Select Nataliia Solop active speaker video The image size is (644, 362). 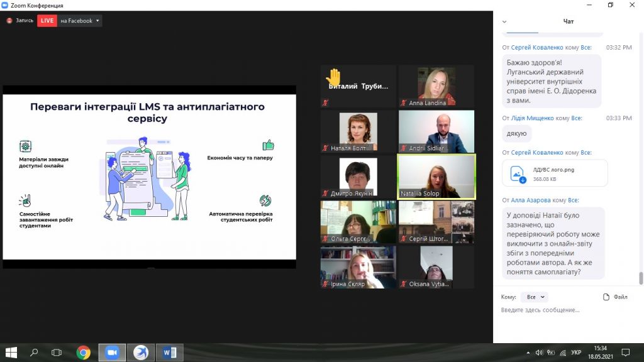pyautogui.click(x=436, y=177)
